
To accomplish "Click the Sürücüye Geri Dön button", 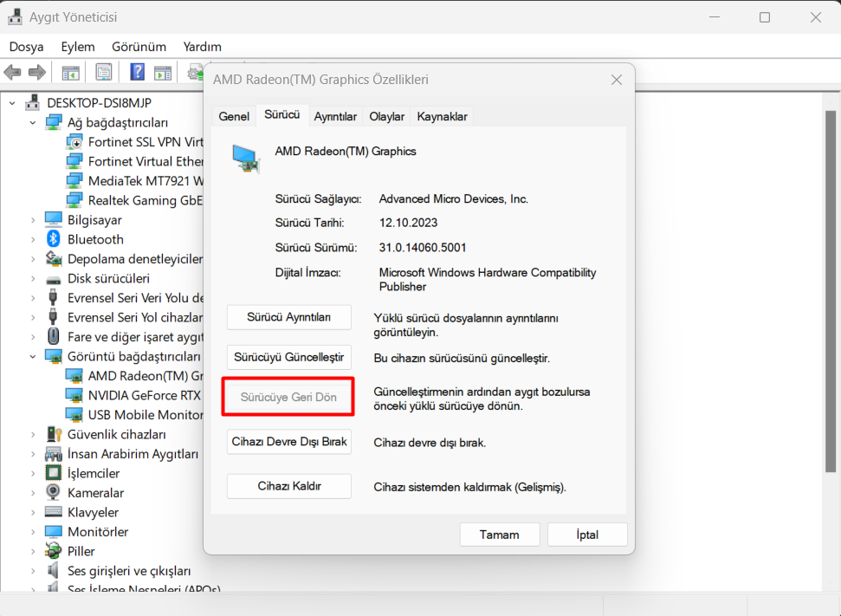I will tap(288, 397).
